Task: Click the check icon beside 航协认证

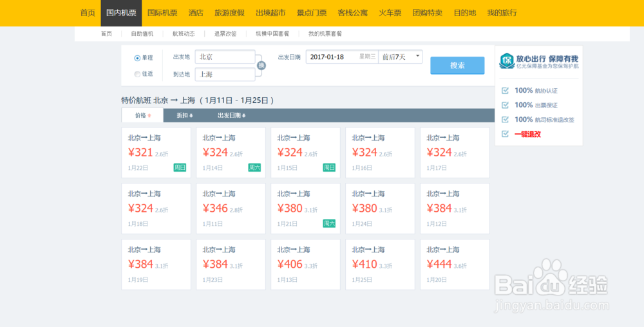Action: (506, 91)
